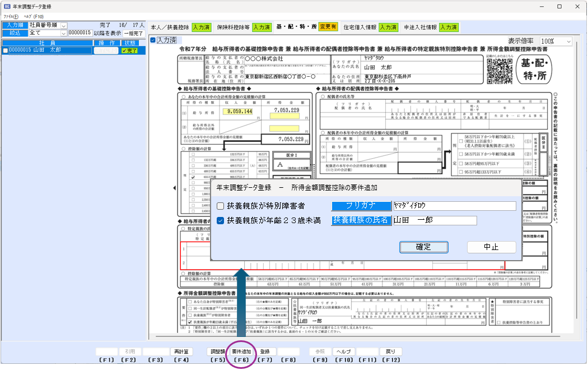Click the 登録 (F7) function button

265,351
